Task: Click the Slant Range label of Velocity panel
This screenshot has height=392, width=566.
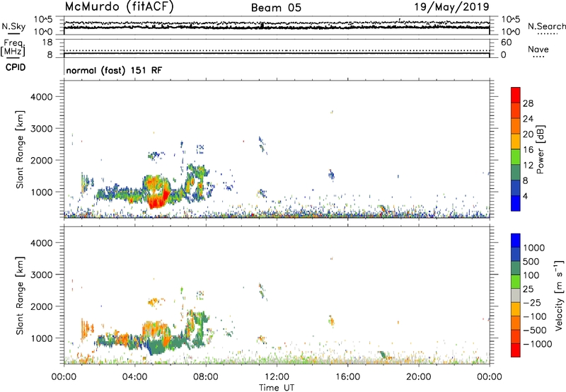Action: pyautogui.click(x=20, y=296)
